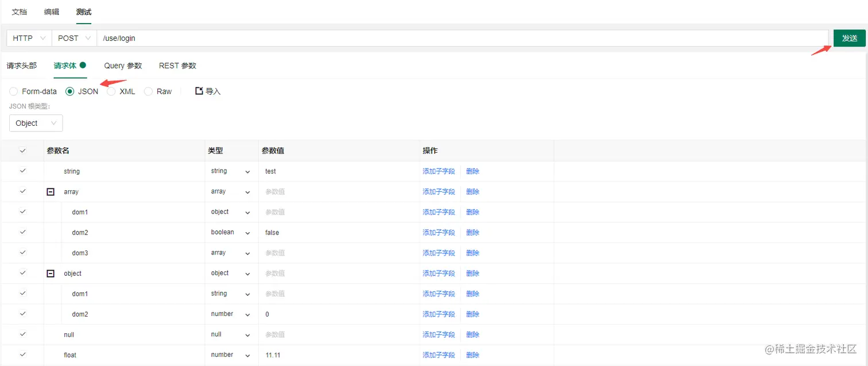Open type dropdown for string row

(x=231, y=171)
